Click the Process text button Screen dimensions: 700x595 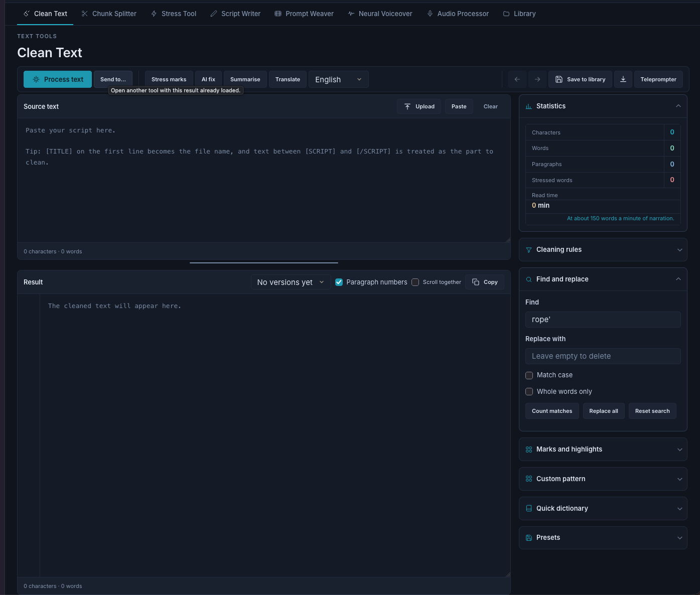coord(58,79)
